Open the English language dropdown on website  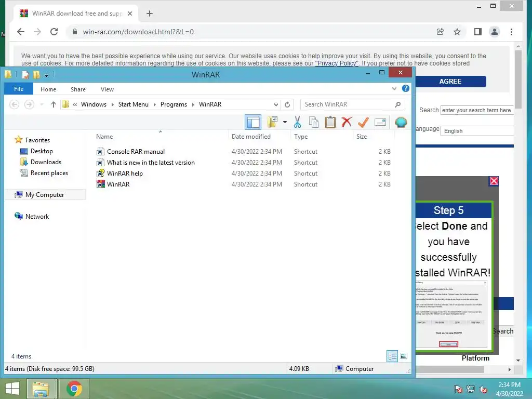pyautogui.click(x=477, y=131)
